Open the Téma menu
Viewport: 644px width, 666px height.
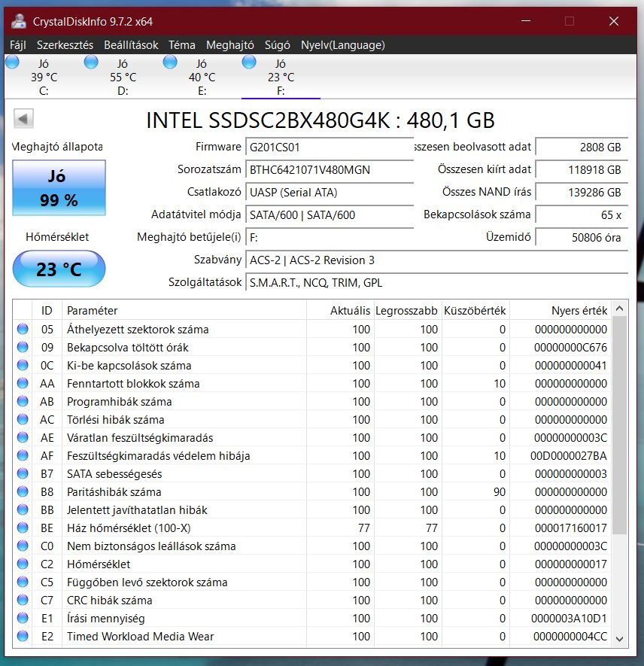[182, 45]
